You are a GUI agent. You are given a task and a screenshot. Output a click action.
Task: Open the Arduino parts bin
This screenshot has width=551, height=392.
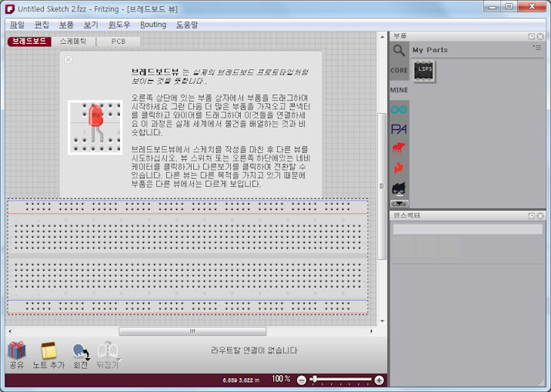point(399,110)
